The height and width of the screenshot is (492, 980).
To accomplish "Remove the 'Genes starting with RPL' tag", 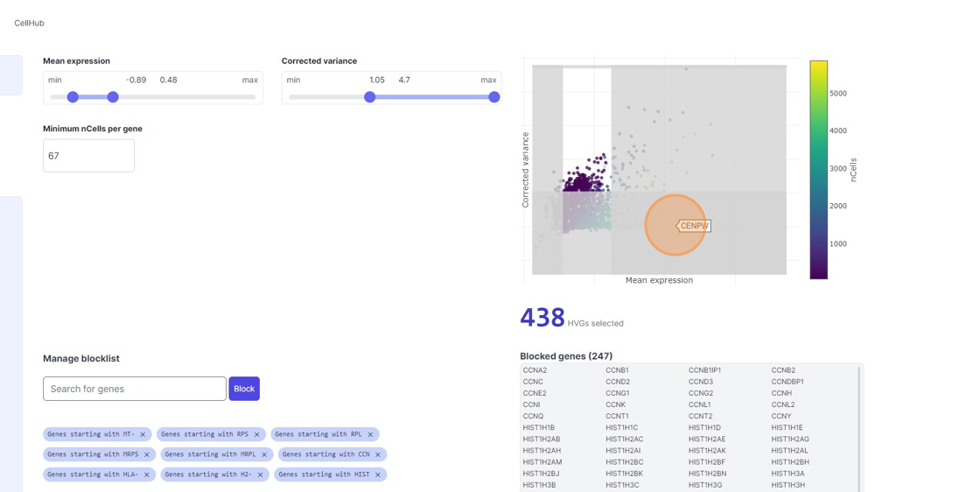I will [370, 434].
